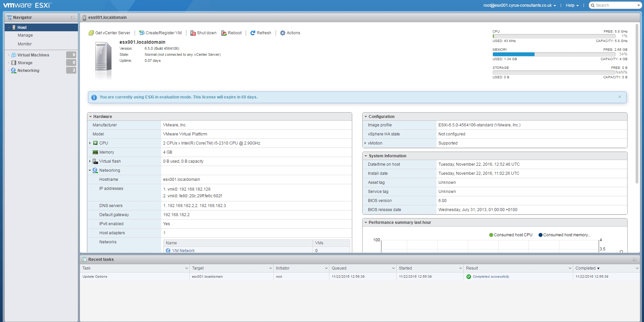Expand the Virtual flash row
Viewport: 644px width, 322px height.
90,161
